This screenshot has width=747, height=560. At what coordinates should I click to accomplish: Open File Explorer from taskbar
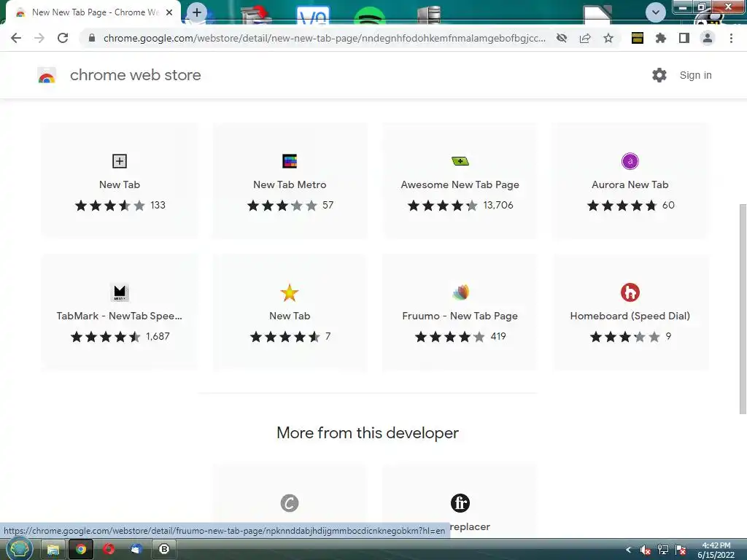(53, 550)
